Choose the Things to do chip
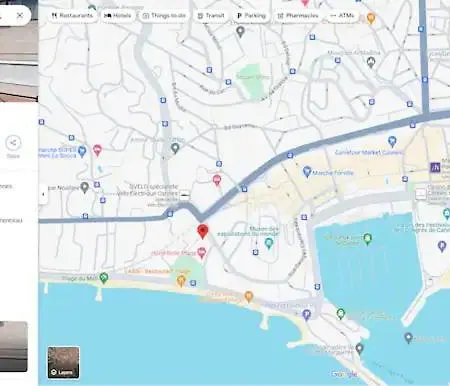Image resolution: width=450 pixels, height=386 pixels. tap(164, 16)
